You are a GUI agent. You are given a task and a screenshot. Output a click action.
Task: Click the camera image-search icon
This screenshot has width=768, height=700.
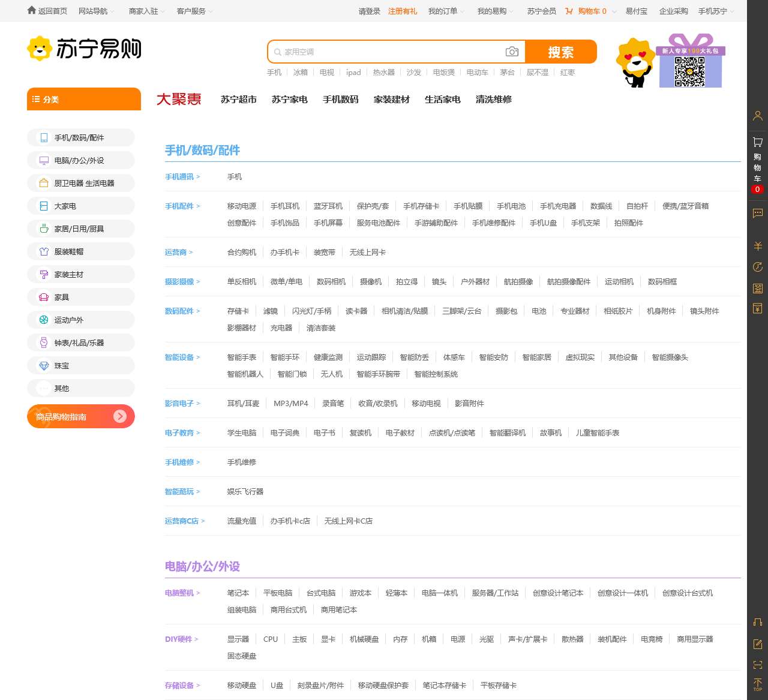512,52
